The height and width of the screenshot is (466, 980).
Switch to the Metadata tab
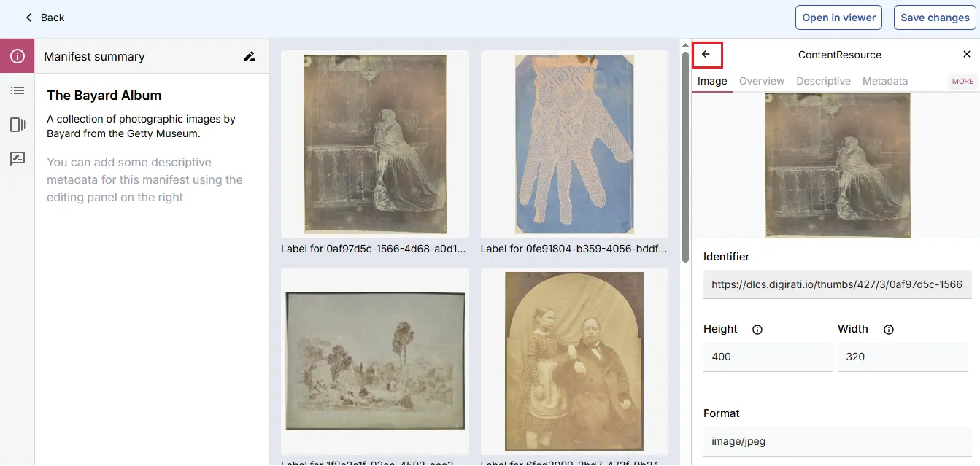point(884,81)
